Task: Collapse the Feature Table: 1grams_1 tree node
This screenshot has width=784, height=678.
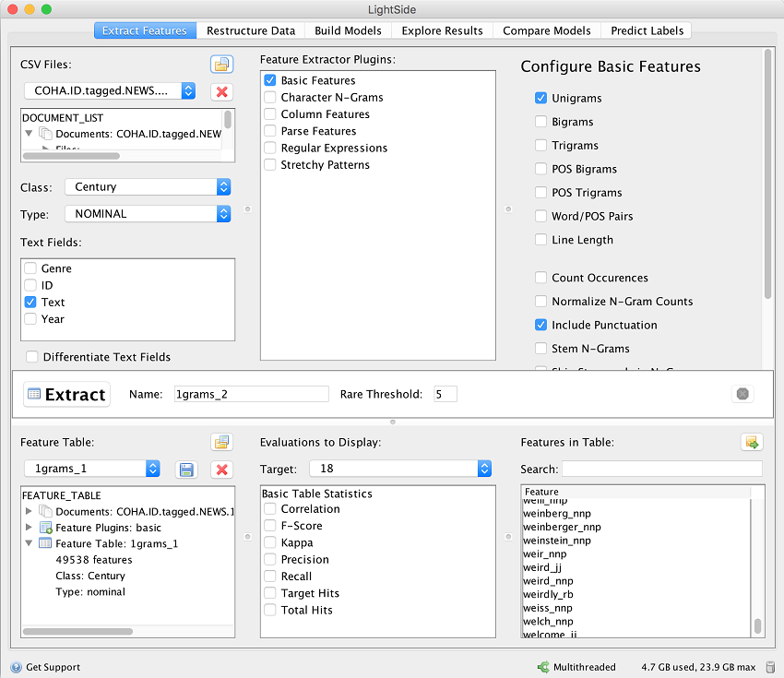Action: (x=29, y=543)
